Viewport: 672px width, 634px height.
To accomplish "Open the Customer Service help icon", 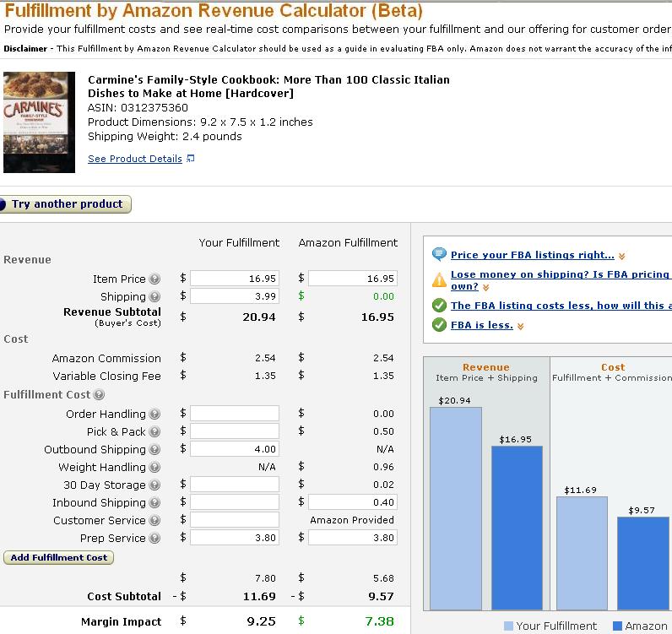I will pyautogui.click(x=154, y=520).
